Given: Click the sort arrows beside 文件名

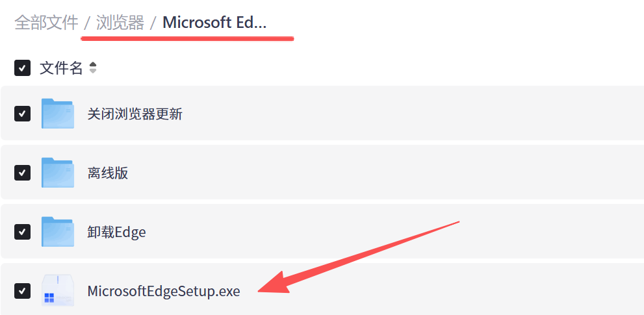Looking at the screenshot, I should pyautogui.click(x=93, y=68).
